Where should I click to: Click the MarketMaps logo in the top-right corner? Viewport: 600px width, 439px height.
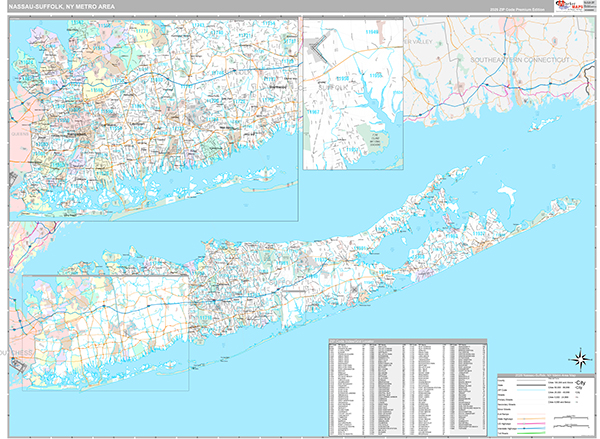coord(569,8)
